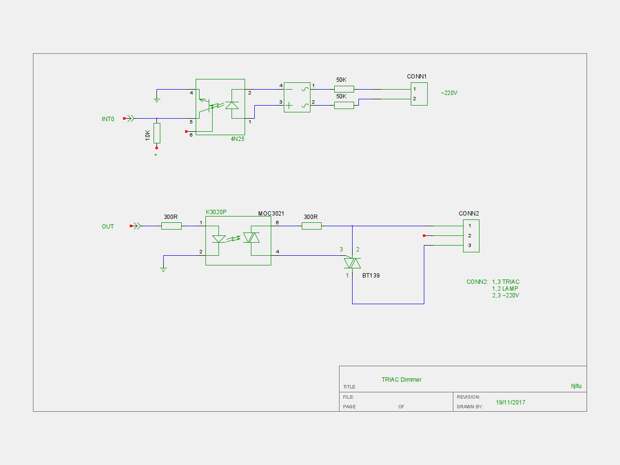This screenshot has height=465, width=620.
Task: Click the MOC3021 label
Action: click(x=271, y=214)
